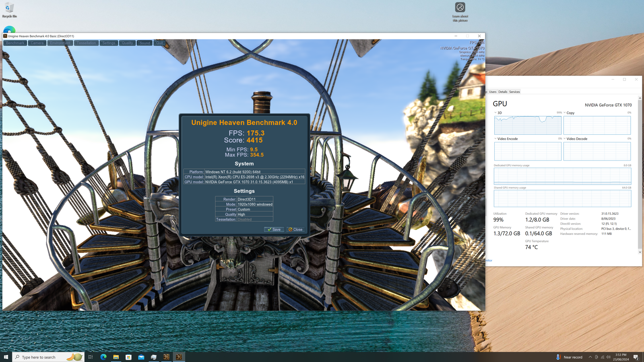Launch Microsoft Edge from the taskbar
644x362 pixels.
pyautogui.click(x=103, y=357)
